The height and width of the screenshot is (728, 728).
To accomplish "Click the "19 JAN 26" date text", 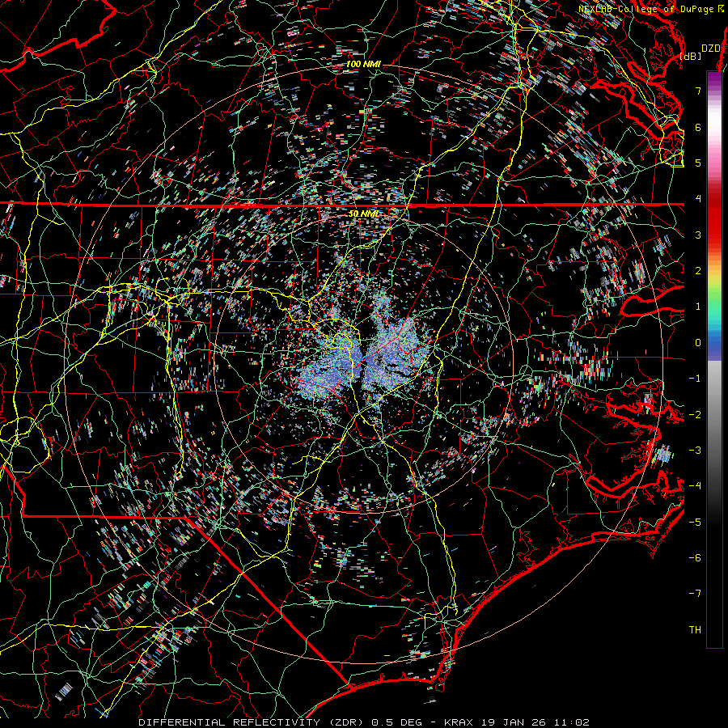I will [514, 722].
